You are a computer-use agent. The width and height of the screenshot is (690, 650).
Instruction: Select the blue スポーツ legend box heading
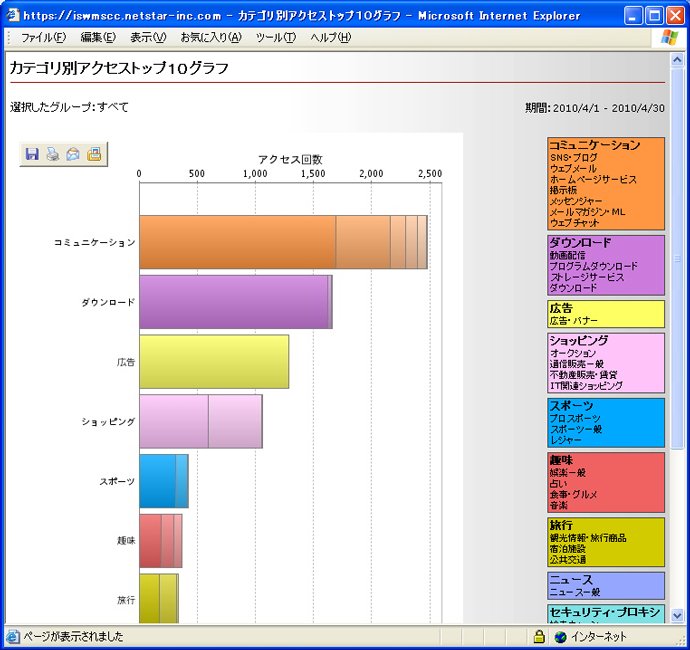pyautogui.click(x=571, y=406)
